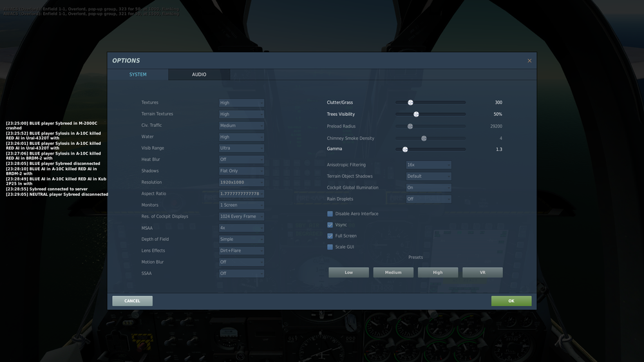Open the Terrain Textures dropdown
The height and width of the screenshot is (362, 644).
241,114
